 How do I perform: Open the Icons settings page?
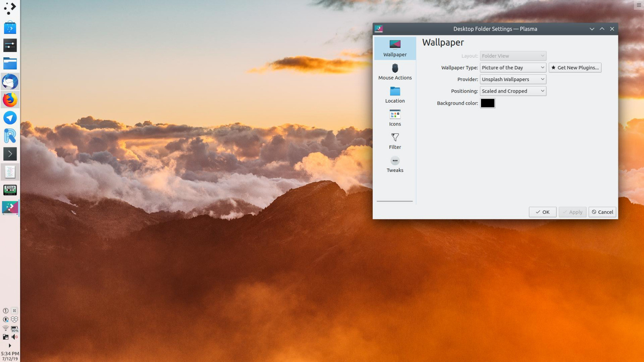(395, 118)
